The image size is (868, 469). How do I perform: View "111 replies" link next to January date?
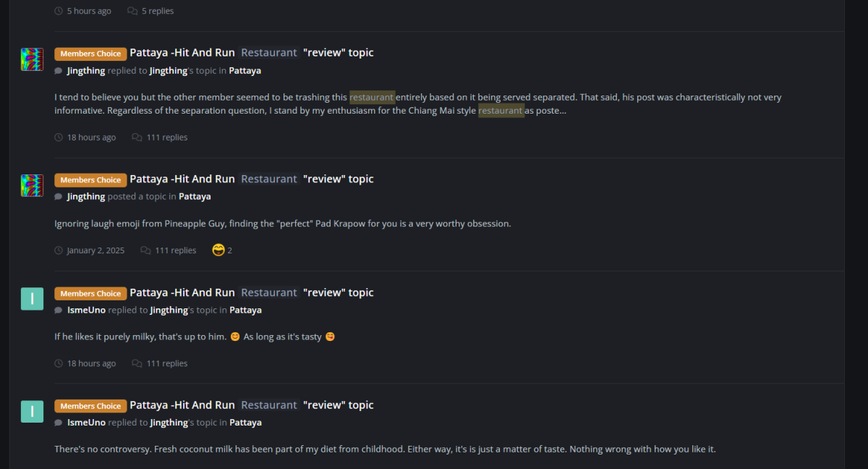(x=175, y=250)
